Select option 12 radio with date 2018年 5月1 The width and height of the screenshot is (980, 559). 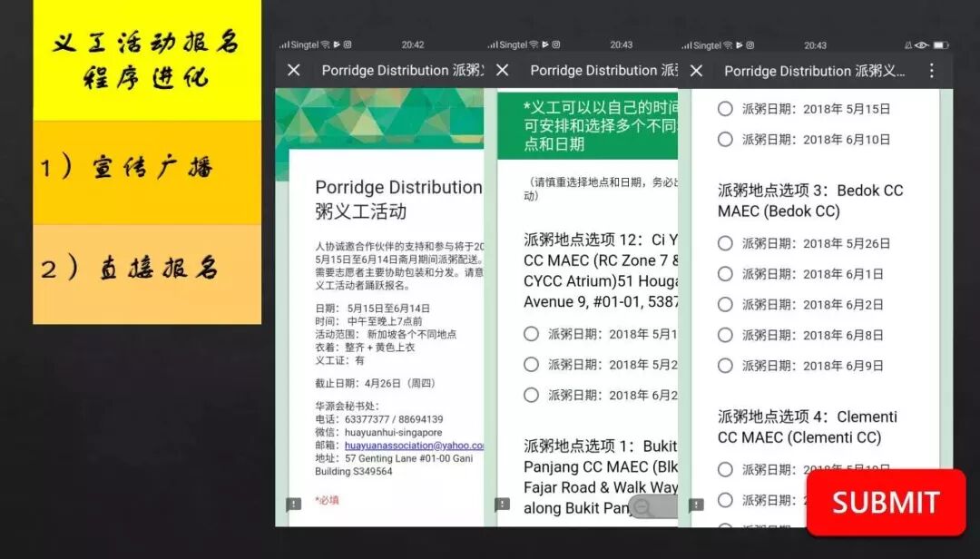(x=531, y=334)
